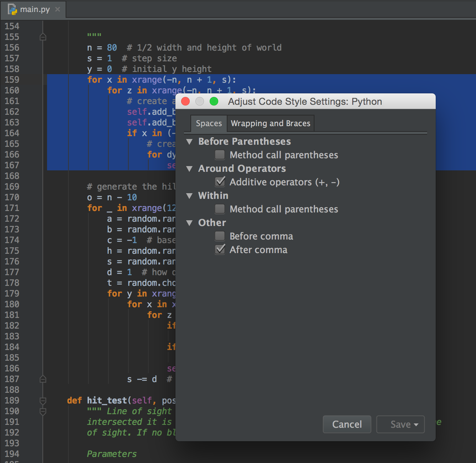Viewport: 476px width, 463px height.
Task: Uncheck Additive operators (+, -)
Action: 220,182
